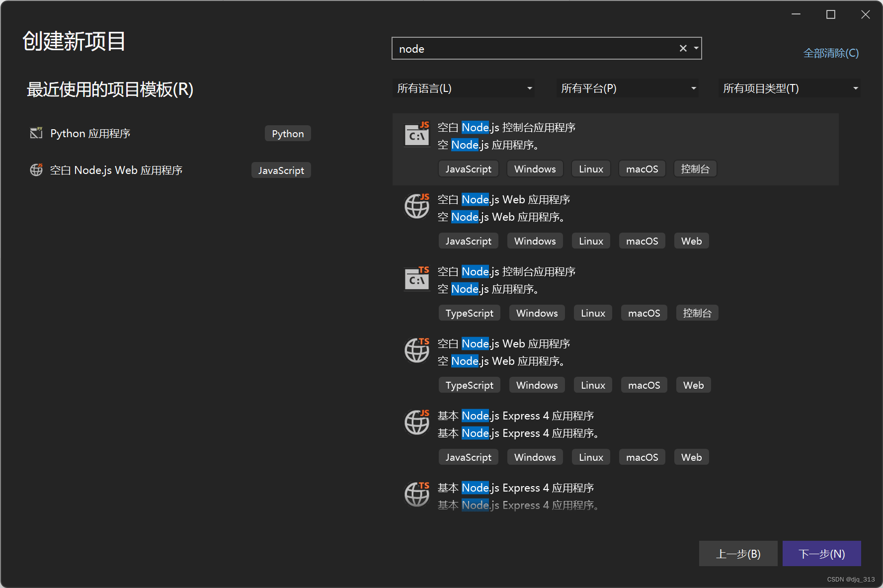The image size is (883, 588).
Task: Open the 所有语言(L) language filter
Action: [464, 88]
